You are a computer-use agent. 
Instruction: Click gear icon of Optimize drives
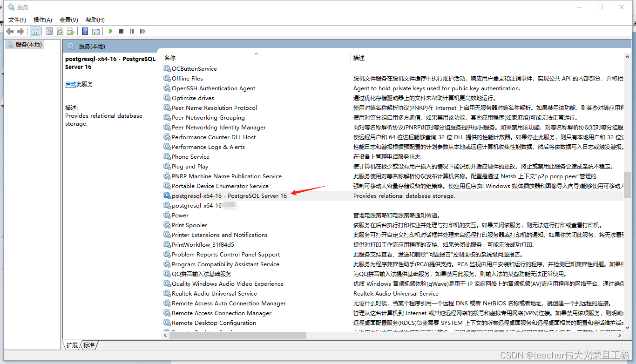tap(167, 98)
